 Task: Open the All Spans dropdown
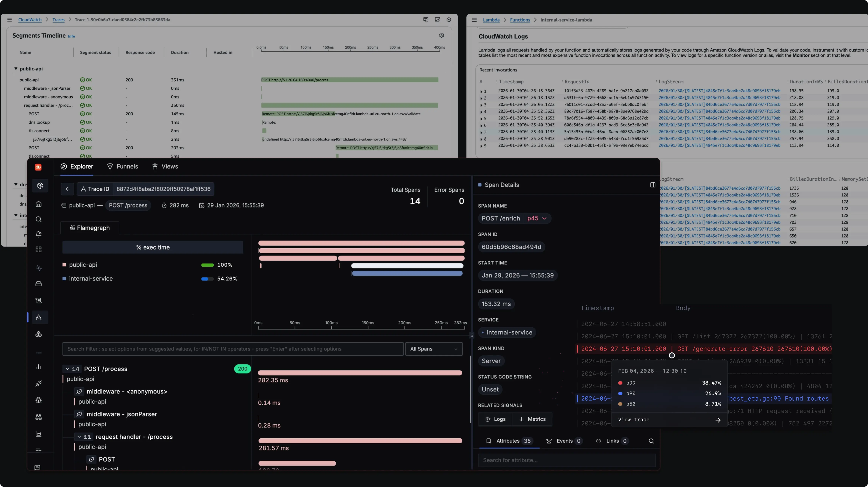pos(434,349)
